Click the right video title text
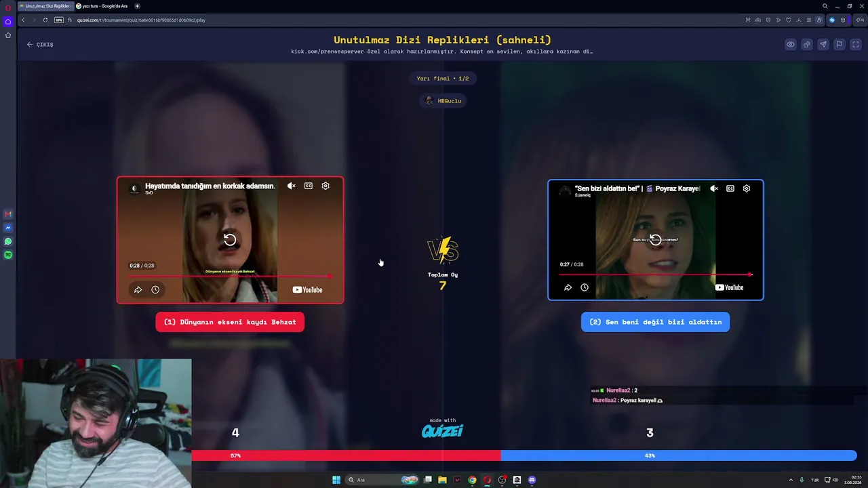 [637, 188]
